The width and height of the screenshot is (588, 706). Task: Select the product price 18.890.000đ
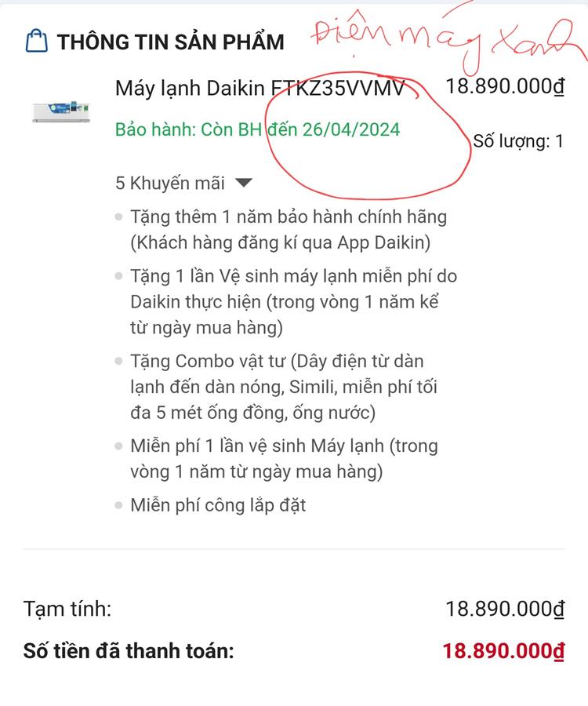[505, 86]
